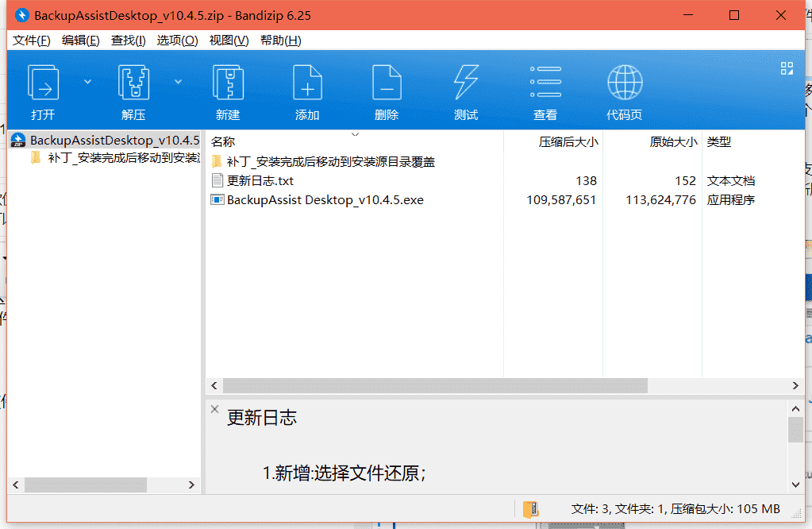This screenshot has height=529, width=812.
Task: Sort by the 原始大小 column header
Action: 673,142
